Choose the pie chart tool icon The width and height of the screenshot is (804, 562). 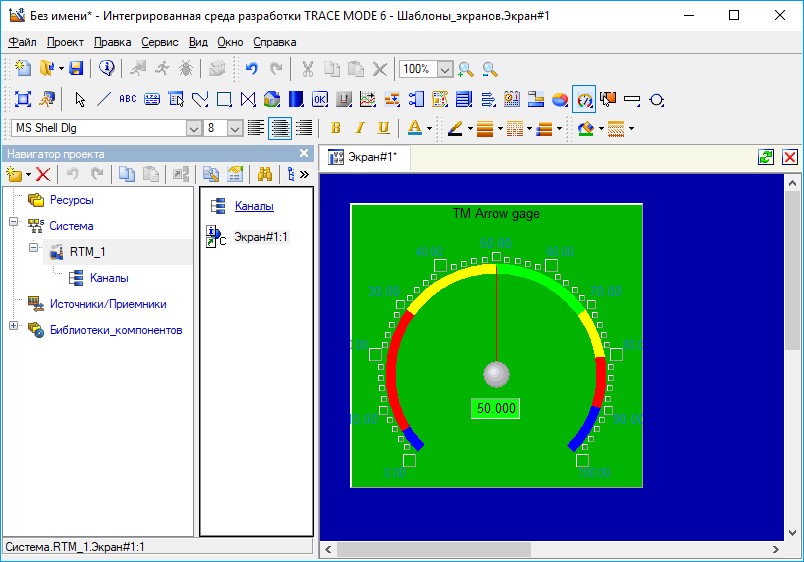coord(560,99)
